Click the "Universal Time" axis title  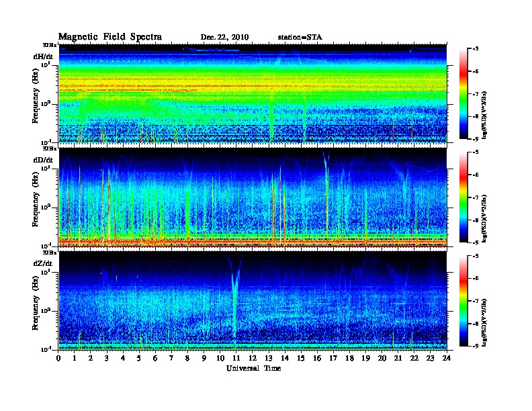253,368
